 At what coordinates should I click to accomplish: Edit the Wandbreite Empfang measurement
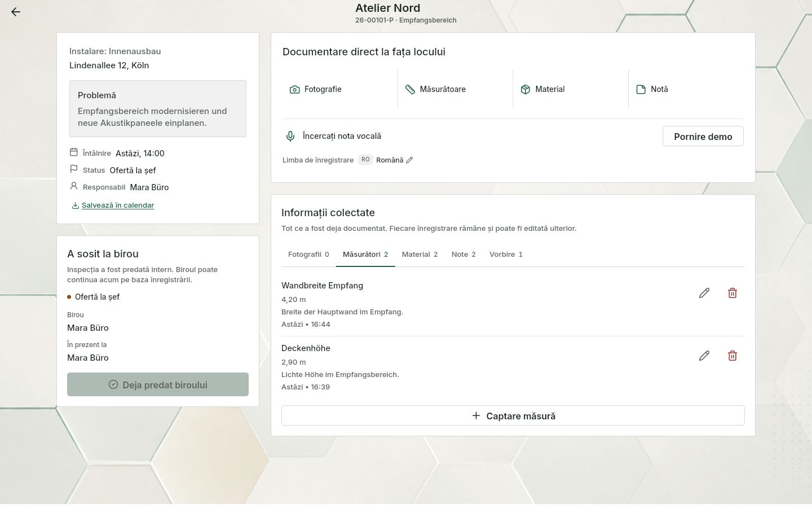click(704, 293)
